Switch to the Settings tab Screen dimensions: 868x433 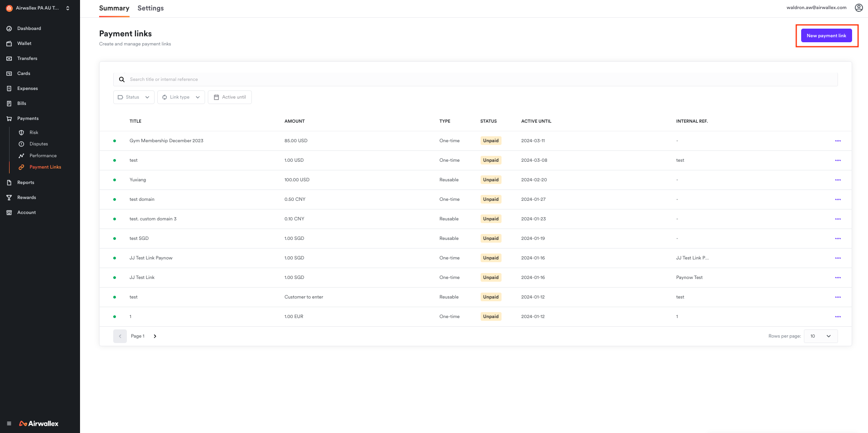(151, 8)
